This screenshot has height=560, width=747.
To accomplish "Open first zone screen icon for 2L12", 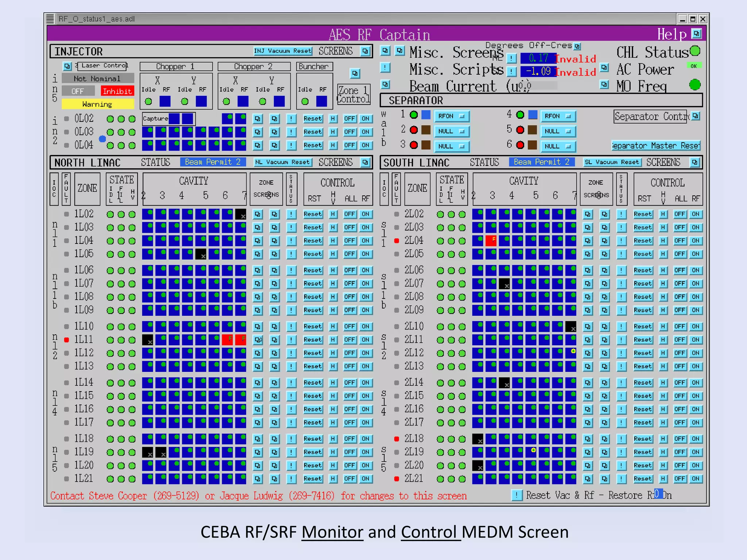I will pos(587,353).
